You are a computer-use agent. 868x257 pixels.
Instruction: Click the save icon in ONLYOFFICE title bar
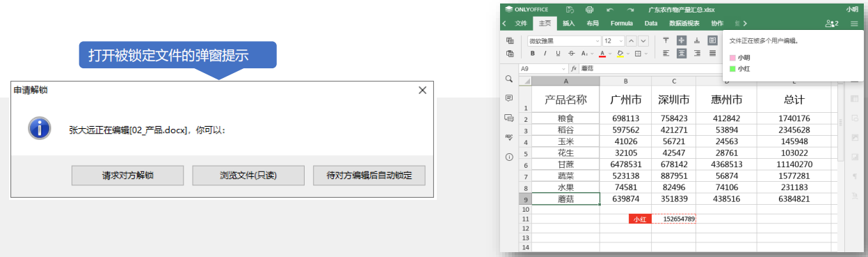pos(569,10)
